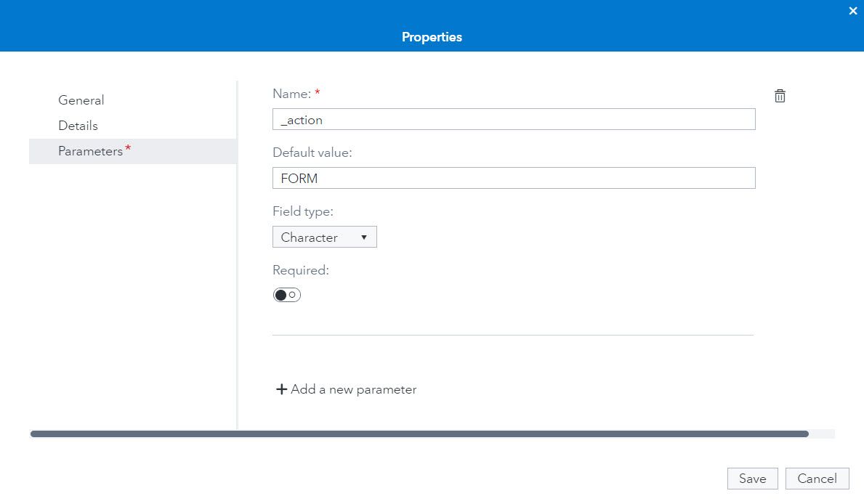Open the Details section
Screen dimensions: 864x504
pyautogui.click(x=78, y=126)
